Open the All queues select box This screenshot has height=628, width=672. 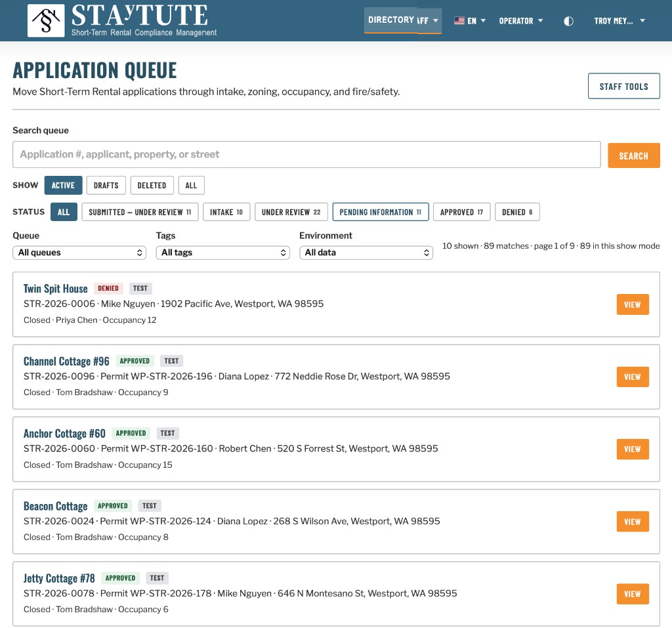click(79, 253)
